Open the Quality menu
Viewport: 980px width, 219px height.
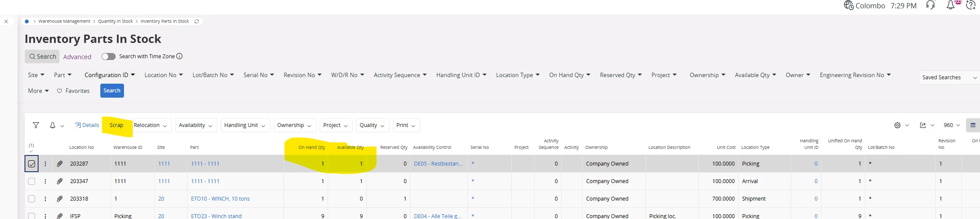pyautogui.click(x=372, y=125)
